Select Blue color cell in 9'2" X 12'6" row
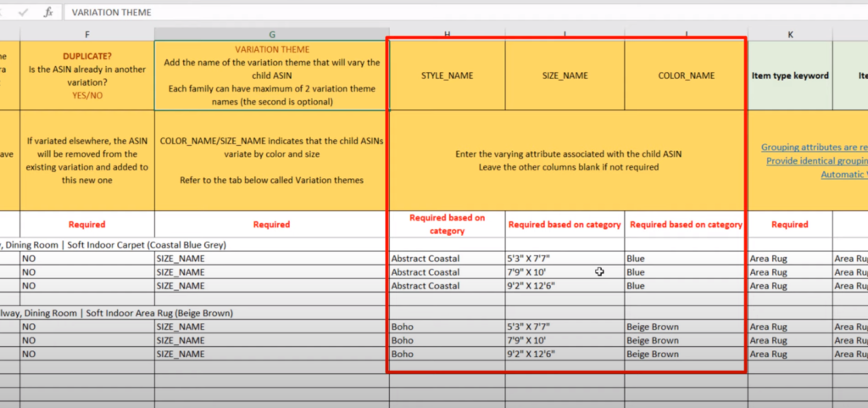The image size is (868, 408). point(687,286)
